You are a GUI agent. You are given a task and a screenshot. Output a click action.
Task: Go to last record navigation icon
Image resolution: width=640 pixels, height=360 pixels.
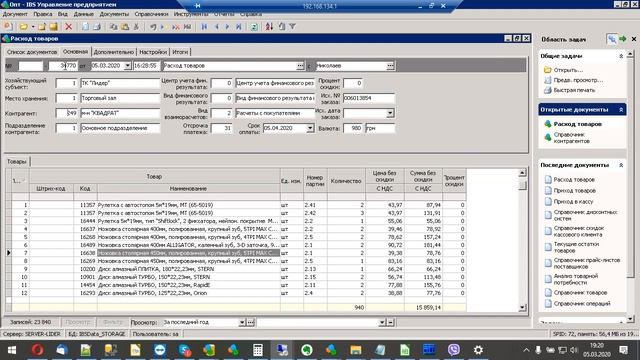[x=239, y=27]
